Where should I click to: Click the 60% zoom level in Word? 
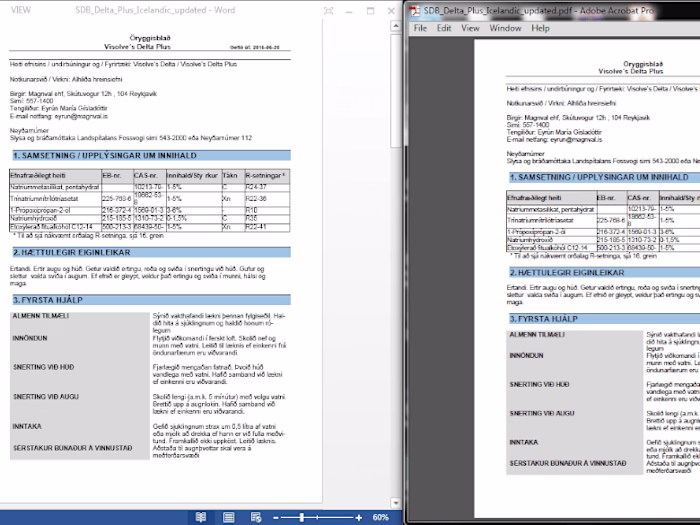tap(380, 517)
